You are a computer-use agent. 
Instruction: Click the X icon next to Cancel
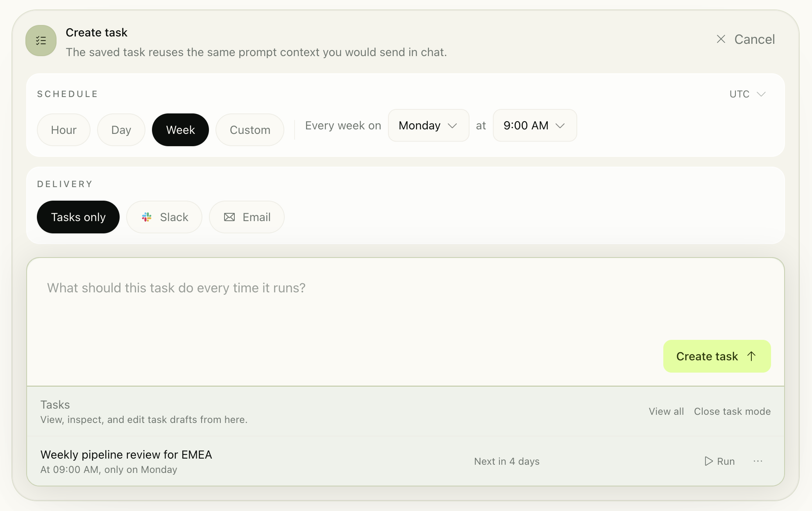coord(721,39)
